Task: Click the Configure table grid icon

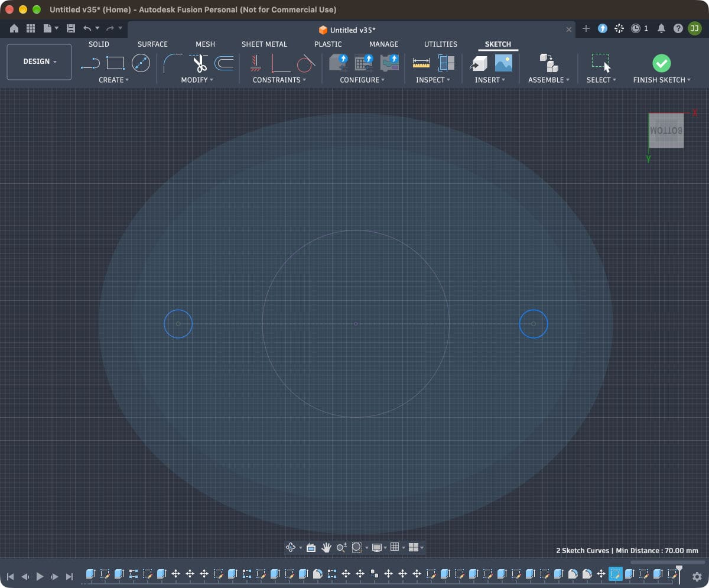Action: (364, 63)
